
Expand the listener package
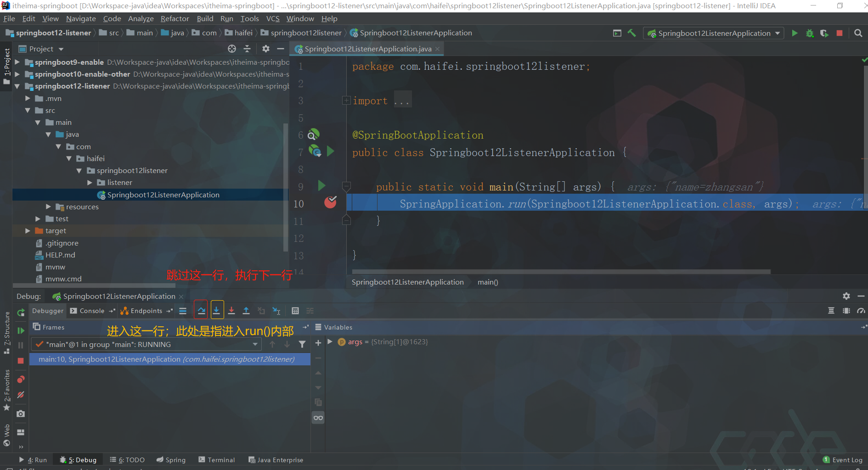click(x=90, y=182)
